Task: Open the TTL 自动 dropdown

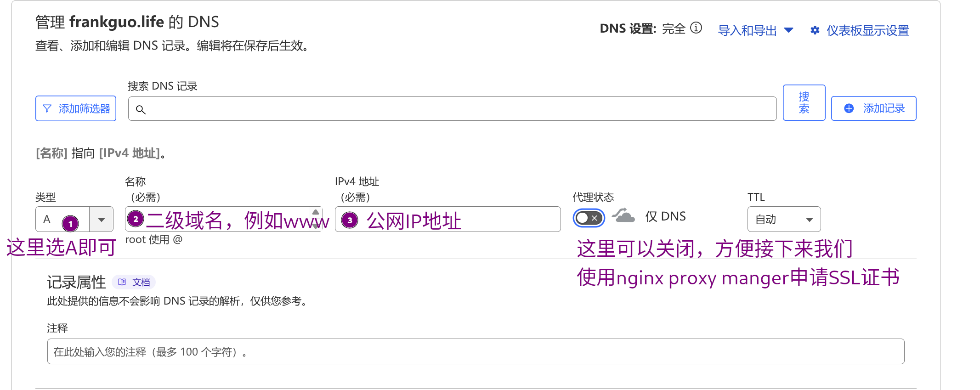Action: (x=783, y=220)
